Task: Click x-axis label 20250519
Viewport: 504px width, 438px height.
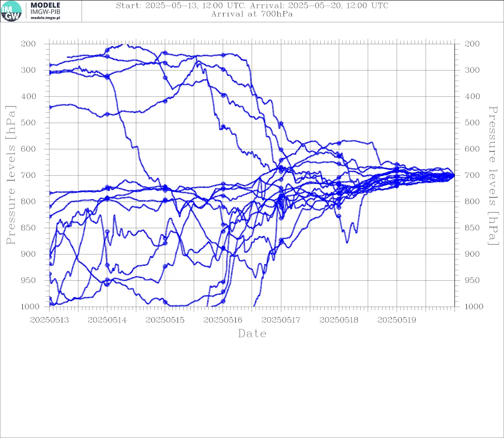Action: (397, 320)
